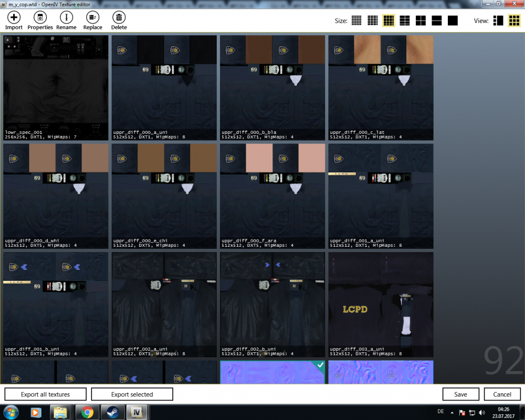Select the second thumbnail size option
525x420 pixels.
(372, 20)
